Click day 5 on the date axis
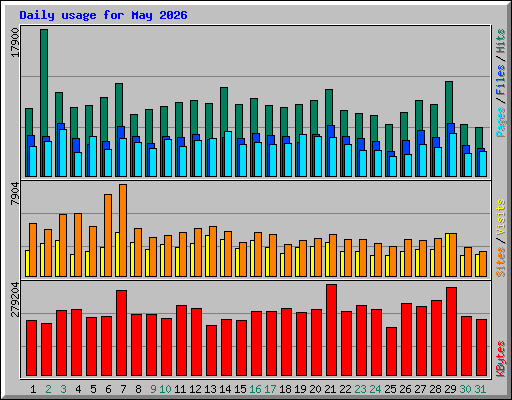Image resolution: width=512 pixels, height=400 pixels. pos(93,389)
